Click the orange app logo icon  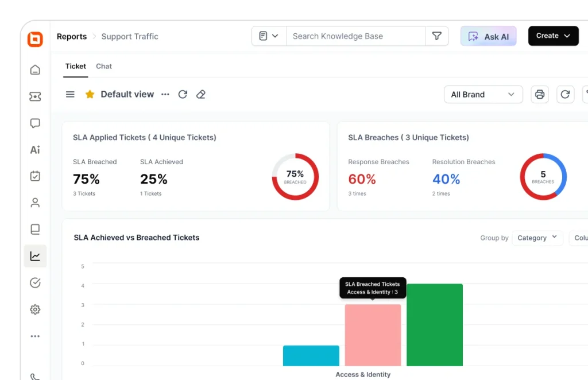(x=35, y=39)
